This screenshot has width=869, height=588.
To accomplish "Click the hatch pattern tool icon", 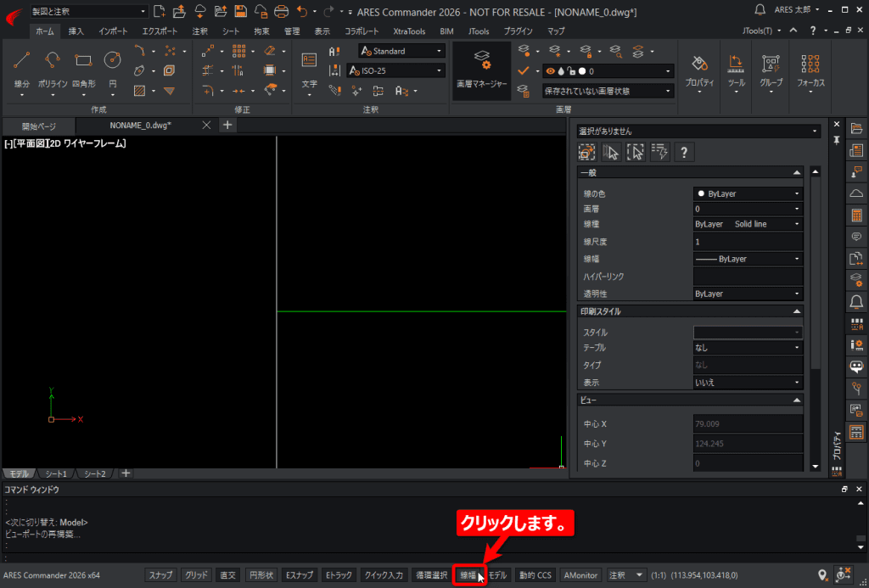I will click(x=139, y=90).
